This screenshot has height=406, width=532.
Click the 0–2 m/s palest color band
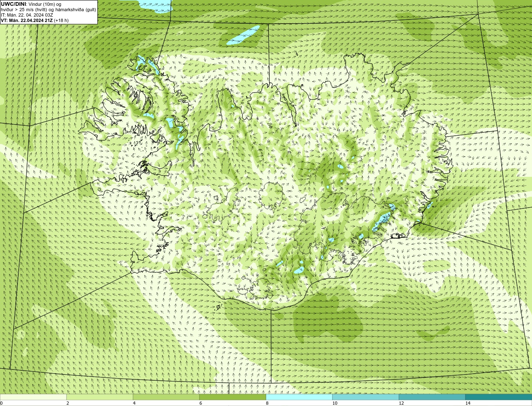[x=33, y=397]
